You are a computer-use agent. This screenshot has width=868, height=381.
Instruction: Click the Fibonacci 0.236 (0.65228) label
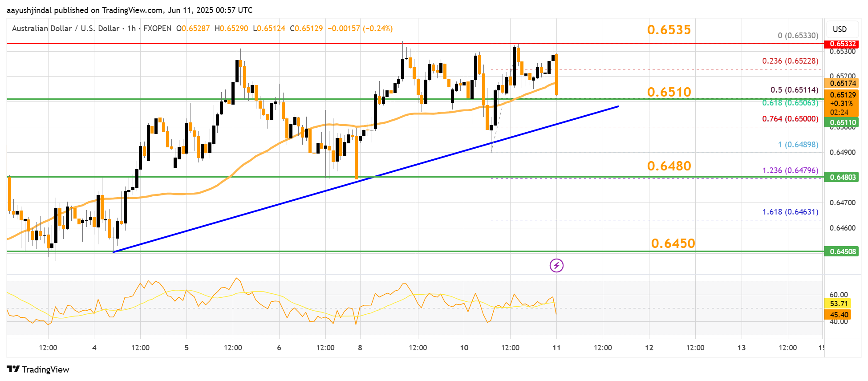tap(790, 61)
